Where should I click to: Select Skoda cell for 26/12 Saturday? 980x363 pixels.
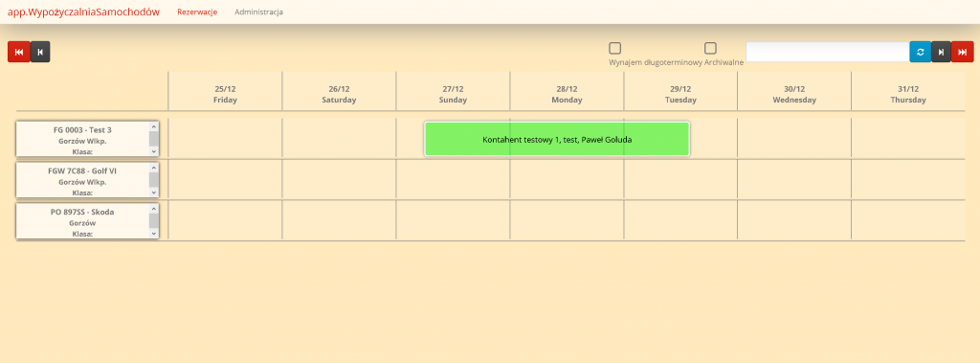339,220
